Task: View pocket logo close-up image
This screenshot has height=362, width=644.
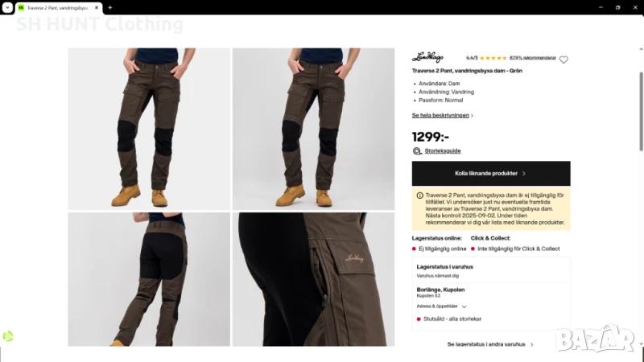Action: pyautogui.click(x=313, y=279)
